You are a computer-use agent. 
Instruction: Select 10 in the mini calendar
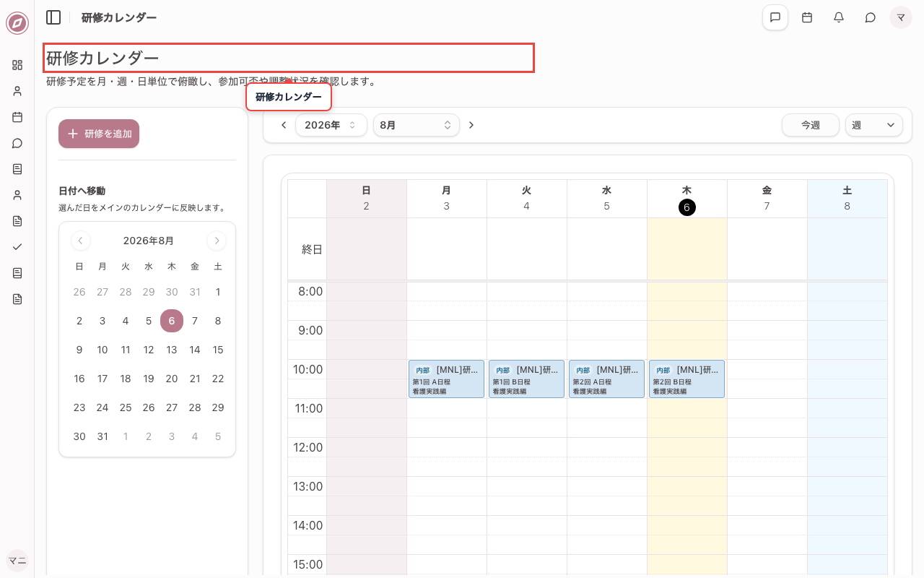point(103,350)
